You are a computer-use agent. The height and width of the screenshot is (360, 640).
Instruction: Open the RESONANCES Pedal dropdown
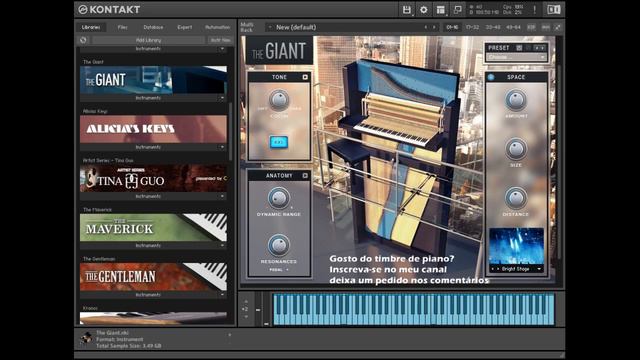click(279, 270)
